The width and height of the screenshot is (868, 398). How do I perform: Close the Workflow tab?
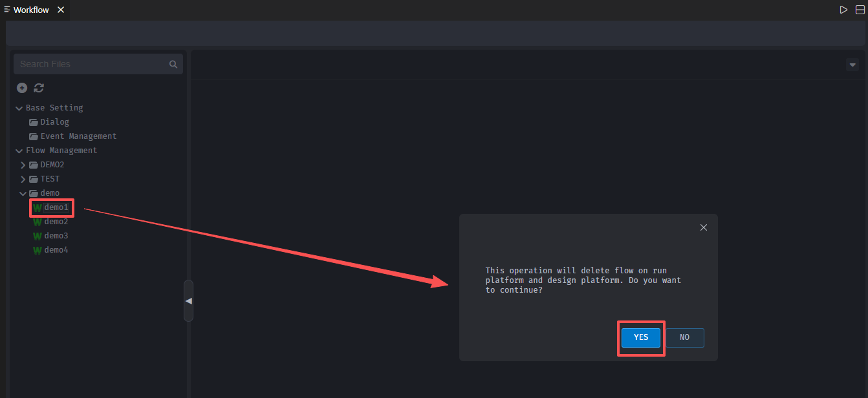pyautogui.click(x=60, y=10)
